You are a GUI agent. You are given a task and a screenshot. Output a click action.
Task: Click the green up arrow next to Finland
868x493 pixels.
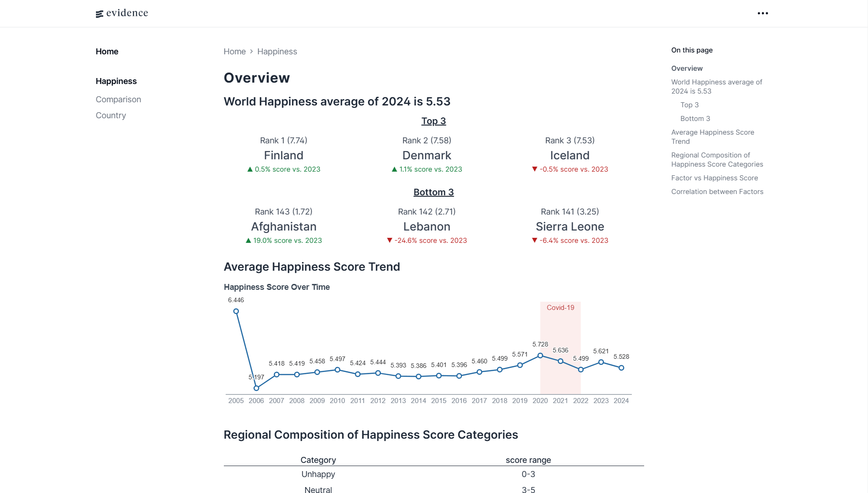tap(250, 169)
